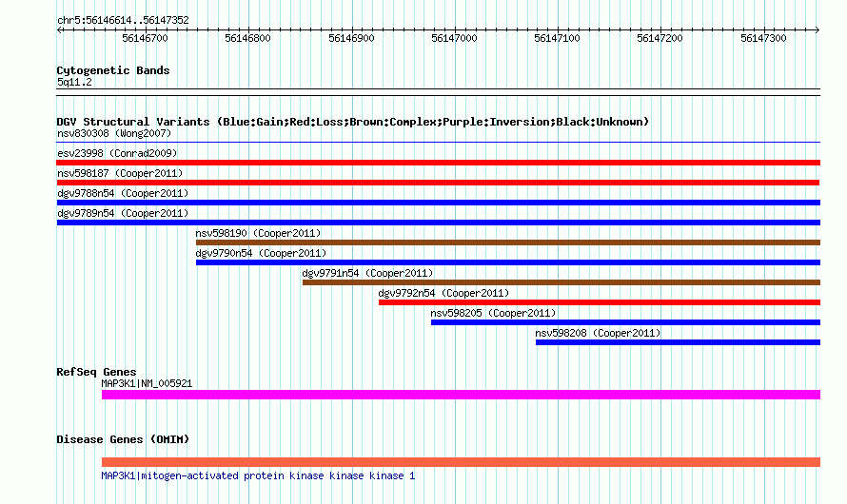Viewport: 847px width, 504px height.
Task: Open the MAP3K1 mitogen-activated protein kinase link
Action: tap(258, 475)
